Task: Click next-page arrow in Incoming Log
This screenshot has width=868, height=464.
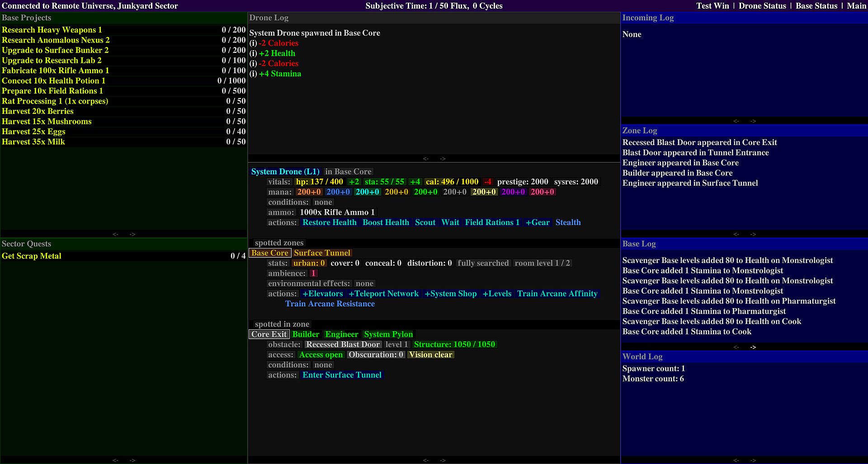Action: (x=753, y=121)
